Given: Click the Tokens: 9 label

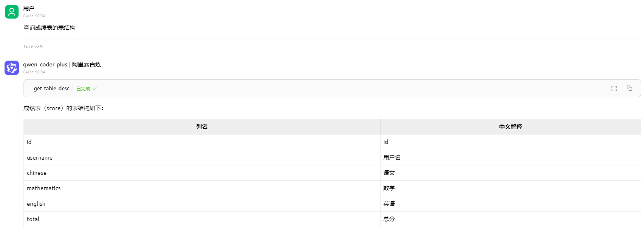Looking at the screenshot, I should 33,47.
